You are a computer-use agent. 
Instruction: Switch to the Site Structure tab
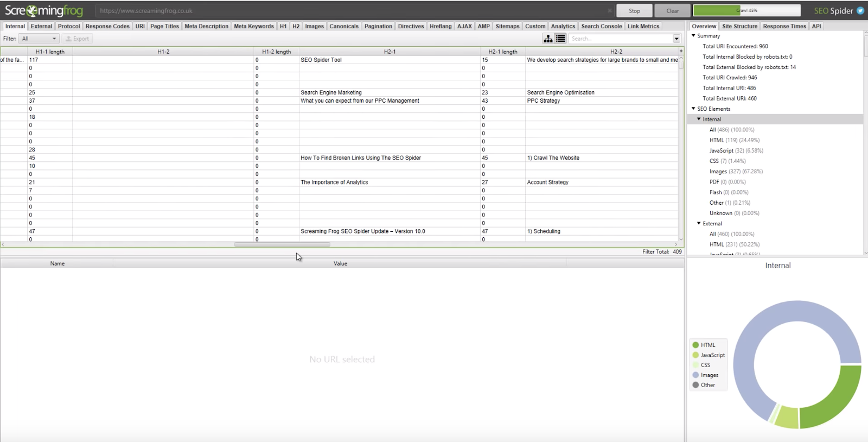739,26
